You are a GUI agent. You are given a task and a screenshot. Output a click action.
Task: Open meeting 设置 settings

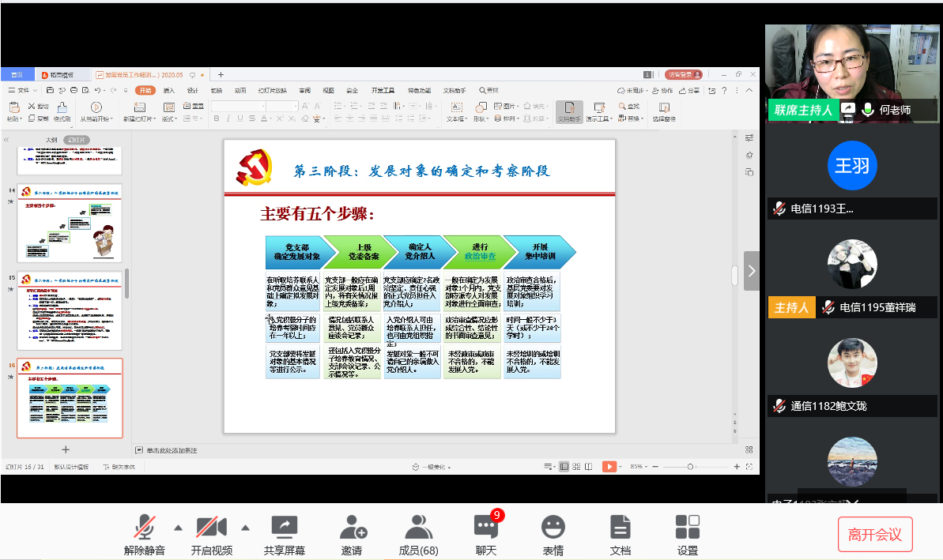[688, 527]
